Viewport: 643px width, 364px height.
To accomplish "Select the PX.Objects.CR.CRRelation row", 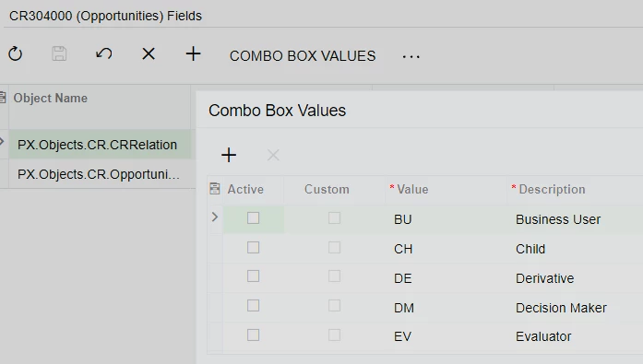I will (x=100, y=145).
